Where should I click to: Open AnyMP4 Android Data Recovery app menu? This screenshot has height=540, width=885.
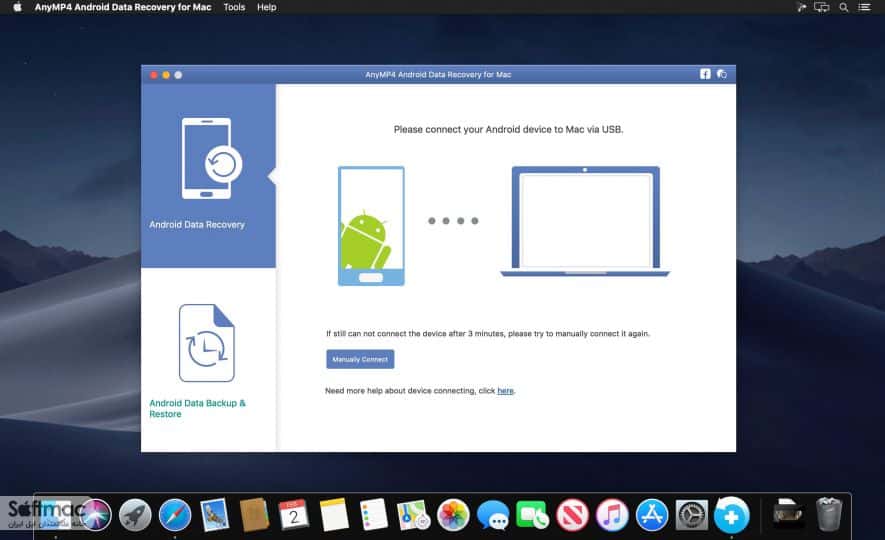[x=122, y=7]
